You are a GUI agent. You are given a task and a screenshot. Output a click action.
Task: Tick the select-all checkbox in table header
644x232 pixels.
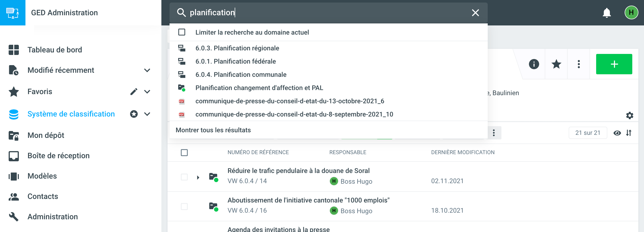[184, 153]
